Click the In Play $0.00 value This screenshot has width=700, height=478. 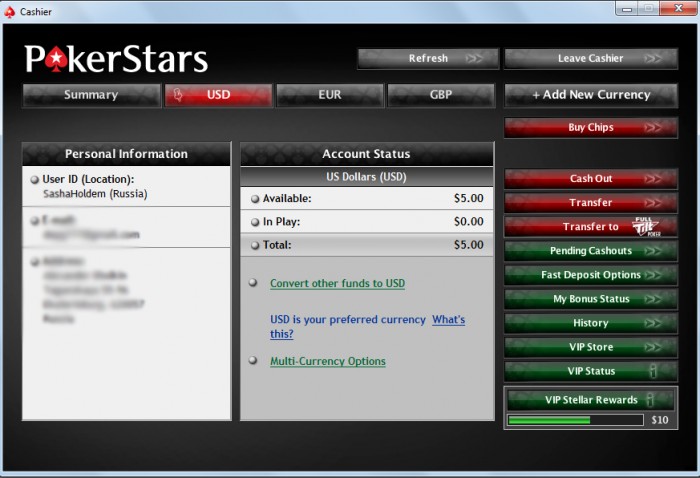coord(468,222)
